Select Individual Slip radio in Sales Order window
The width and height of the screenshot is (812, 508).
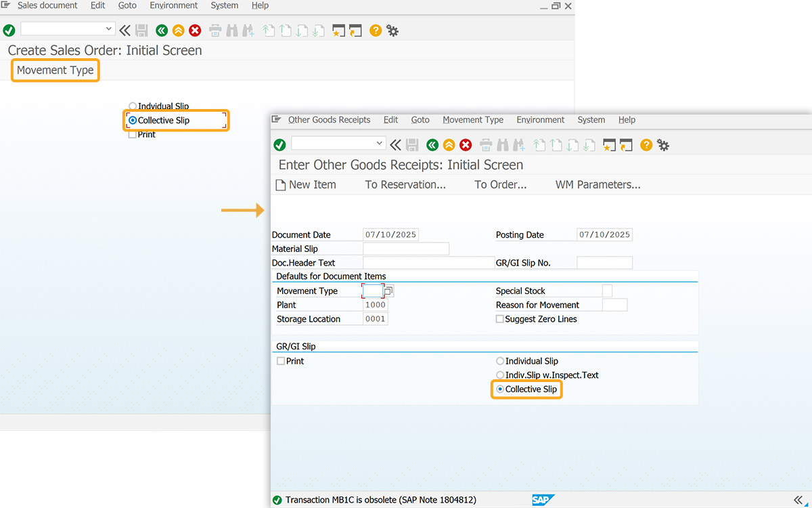point(133,106)
